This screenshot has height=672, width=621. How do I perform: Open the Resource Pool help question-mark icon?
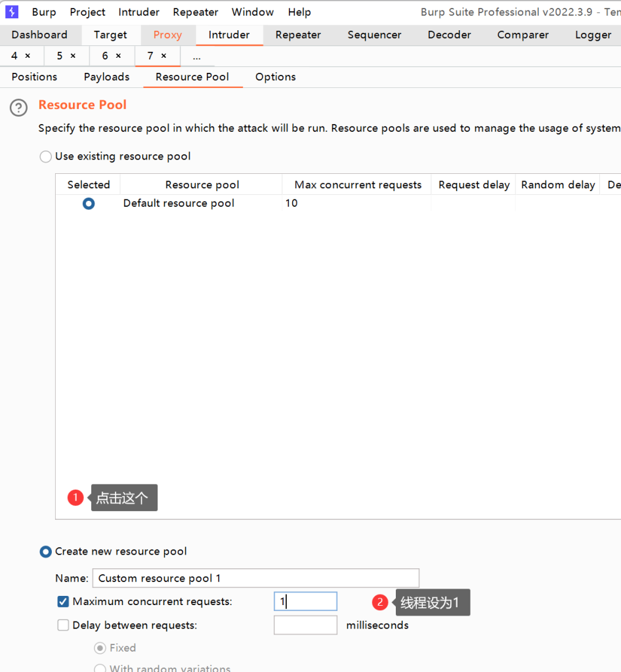(19, 108)
